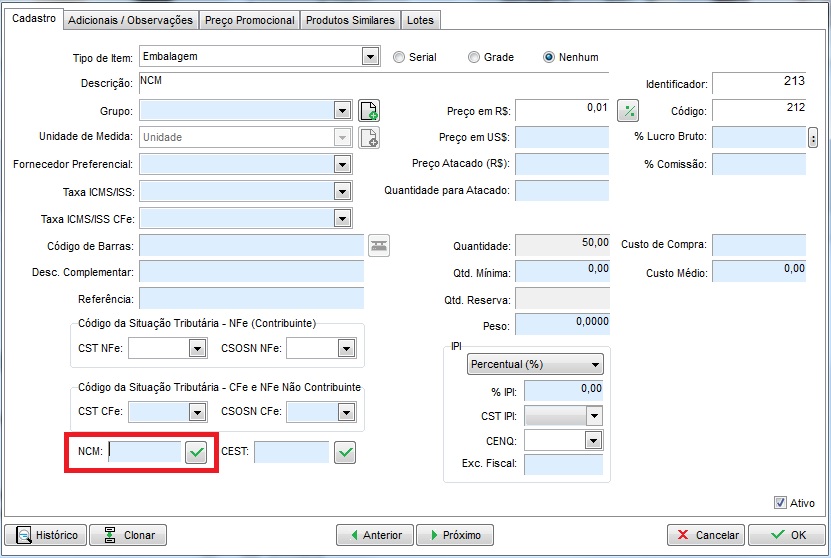Click the percentage calculator icon beside Preço
831x558 pixels.
click(x=628, y=111)
